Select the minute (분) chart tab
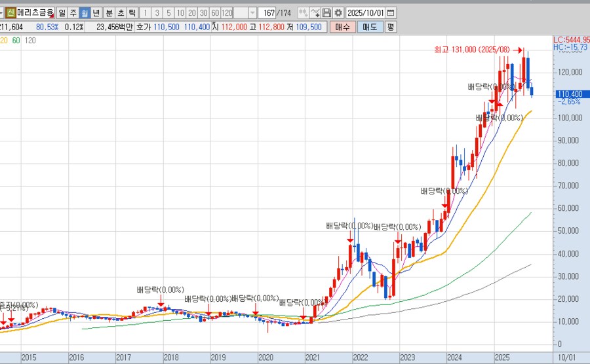 [109, 12]
